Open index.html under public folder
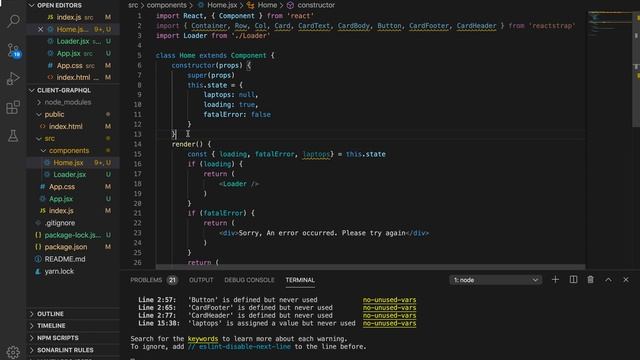Image resolution: width=640 pixels, height=360 pixels. tap(73, 127)
